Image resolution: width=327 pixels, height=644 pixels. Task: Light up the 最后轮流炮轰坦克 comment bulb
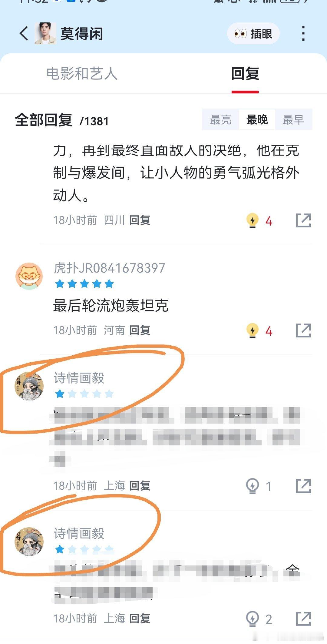click(x=253, y=331)
